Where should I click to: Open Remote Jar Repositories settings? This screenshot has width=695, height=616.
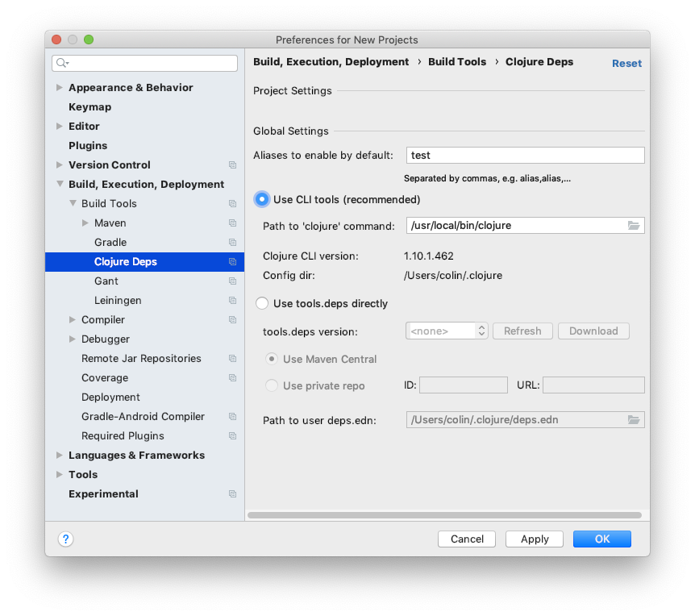point(141,358)
